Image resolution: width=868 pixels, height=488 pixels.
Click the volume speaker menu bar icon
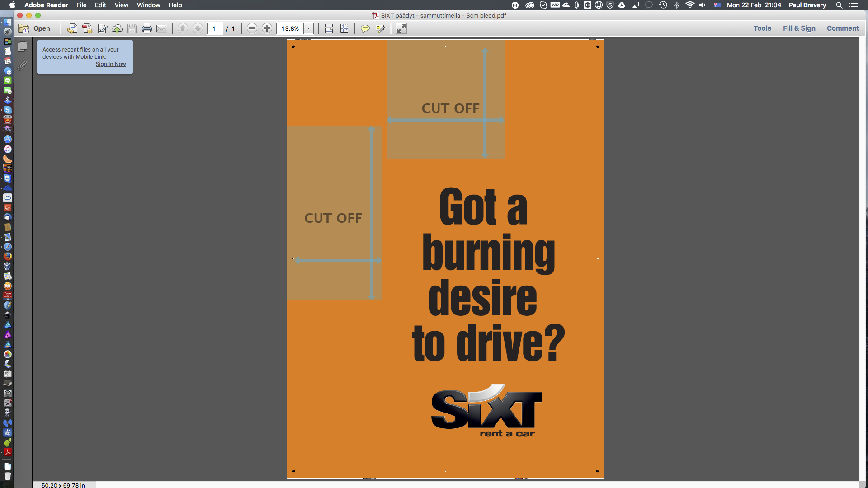point(702,5)
